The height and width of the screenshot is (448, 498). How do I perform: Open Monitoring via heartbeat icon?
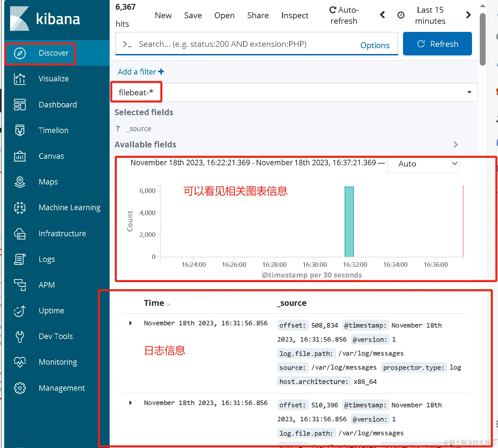pos(20,362)
